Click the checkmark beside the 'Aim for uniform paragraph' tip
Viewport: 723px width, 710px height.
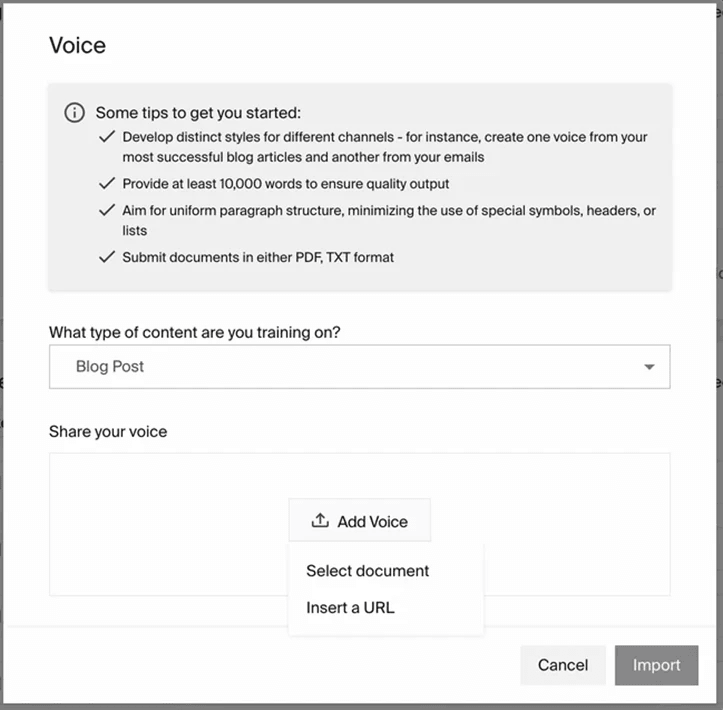coord(107,211)
